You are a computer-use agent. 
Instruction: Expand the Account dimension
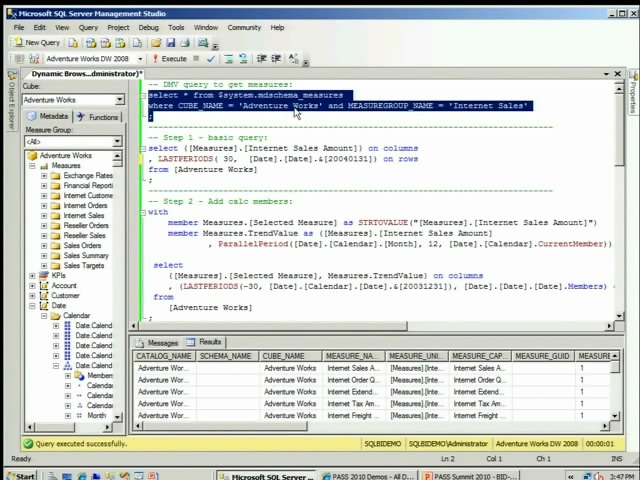click(32, 286)
